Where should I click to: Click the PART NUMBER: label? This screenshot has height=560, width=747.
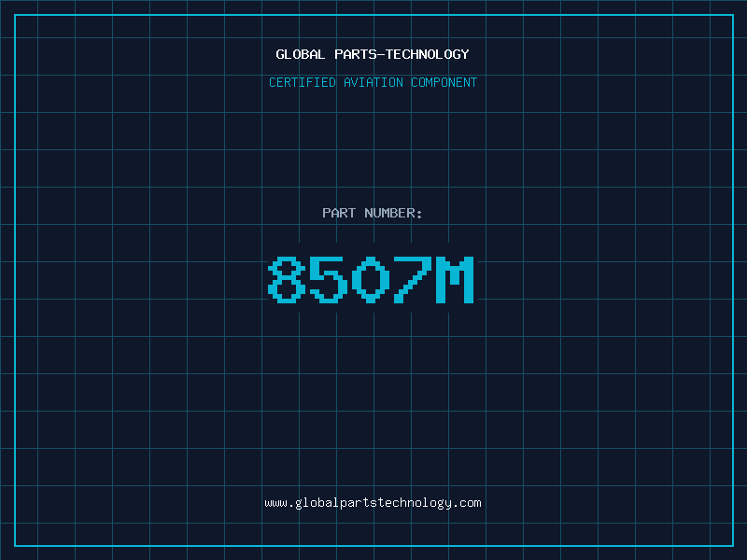pyautogui.click(x=373, y=213)
